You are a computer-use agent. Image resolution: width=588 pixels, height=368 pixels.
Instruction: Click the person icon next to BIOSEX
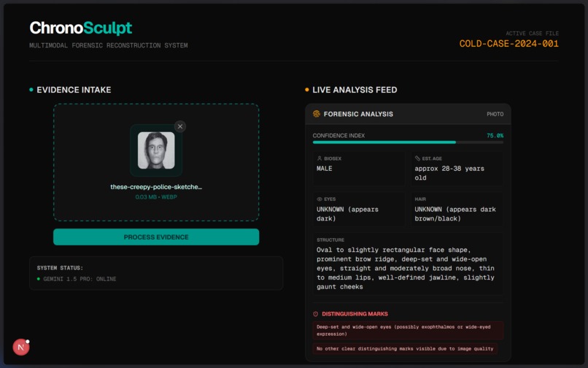tap(320, 158)
